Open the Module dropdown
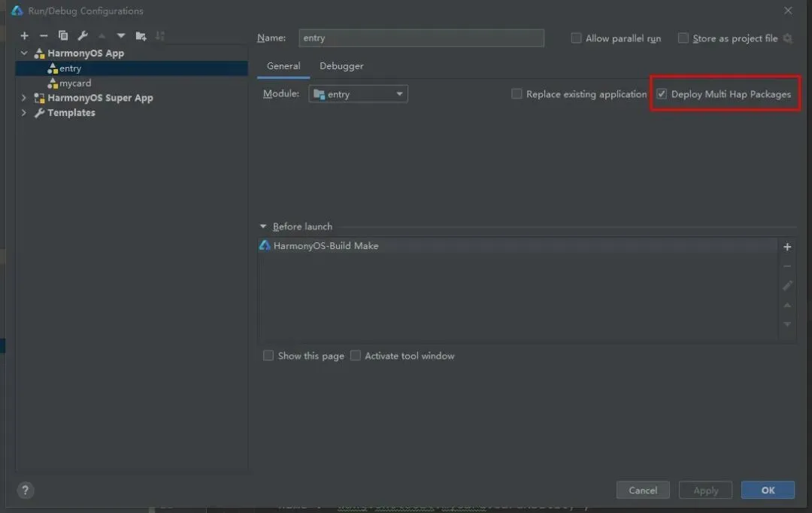 [x=358, y=94]
